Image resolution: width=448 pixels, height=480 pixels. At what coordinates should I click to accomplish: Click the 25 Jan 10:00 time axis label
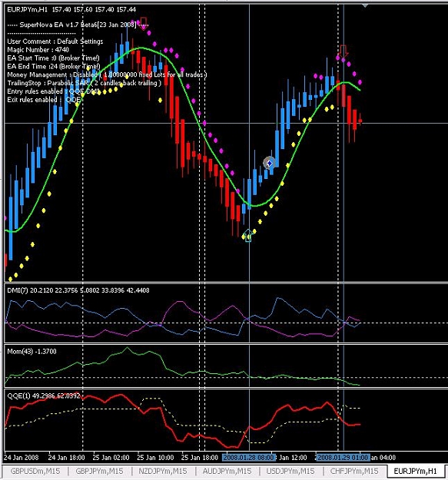(155, 458)
